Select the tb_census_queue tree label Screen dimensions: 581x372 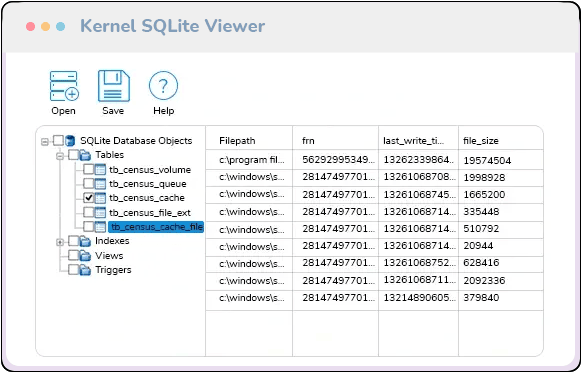147,184
